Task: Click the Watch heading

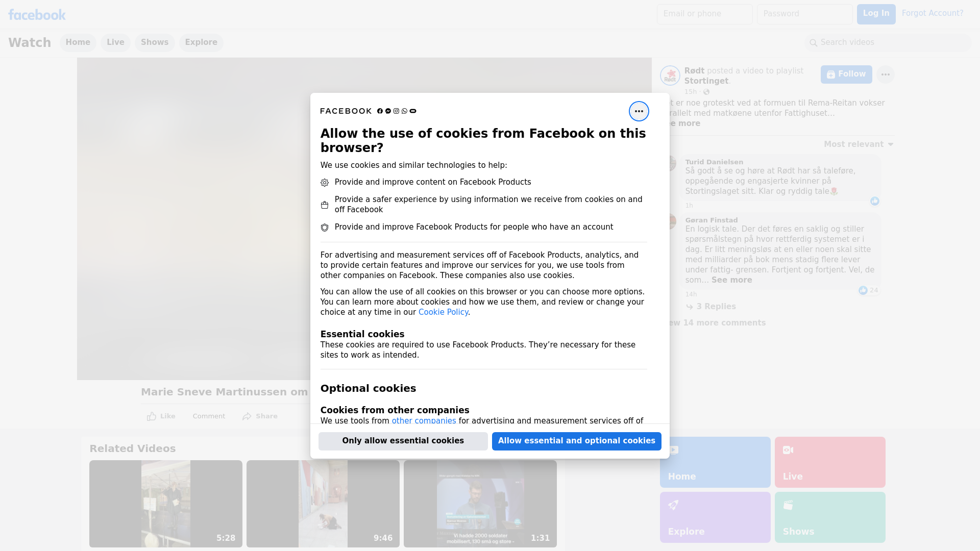Action: coord(30,42)
